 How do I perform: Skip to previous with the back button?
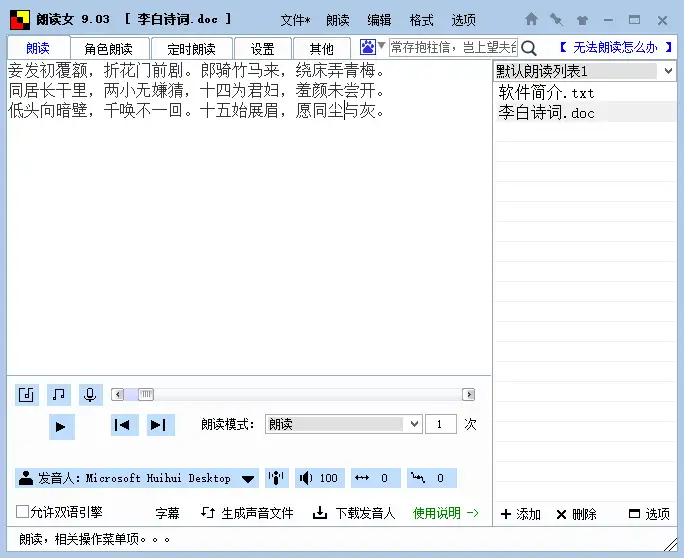click(125, 425)
